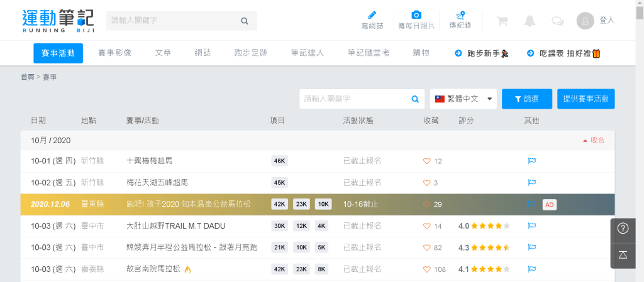
Task: Toggle favorite heart for 十興楊梅超馬
Action: click(x=427, y=161)
